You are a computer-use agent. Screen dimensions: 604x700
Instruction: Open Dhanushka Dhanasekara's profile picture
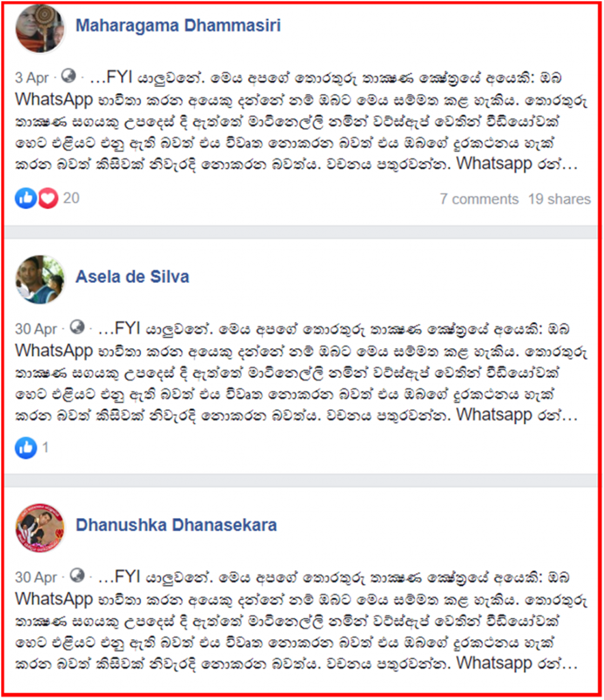(x=40, y=528)
